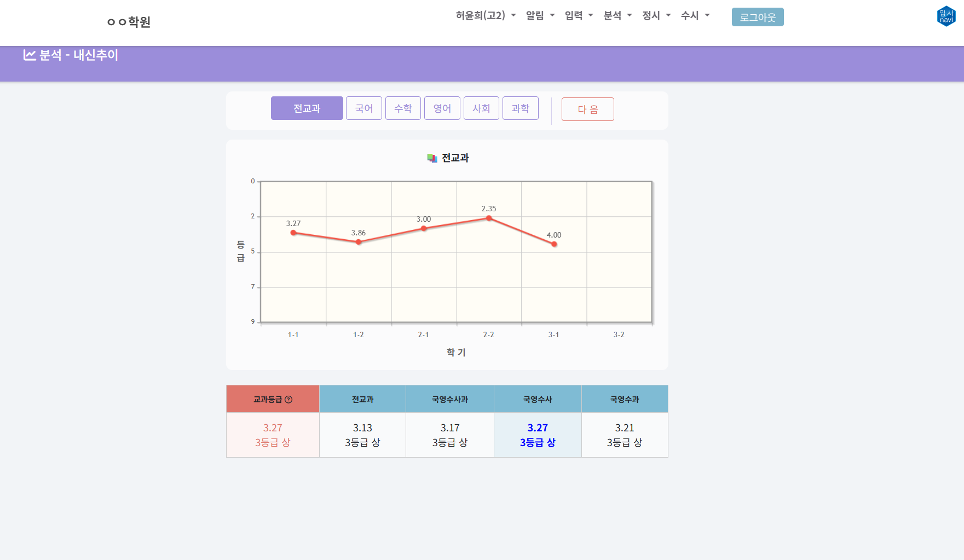Click the chart legend icon beside 전교과 title
This screenshot has width=964, height=560.
432,158
